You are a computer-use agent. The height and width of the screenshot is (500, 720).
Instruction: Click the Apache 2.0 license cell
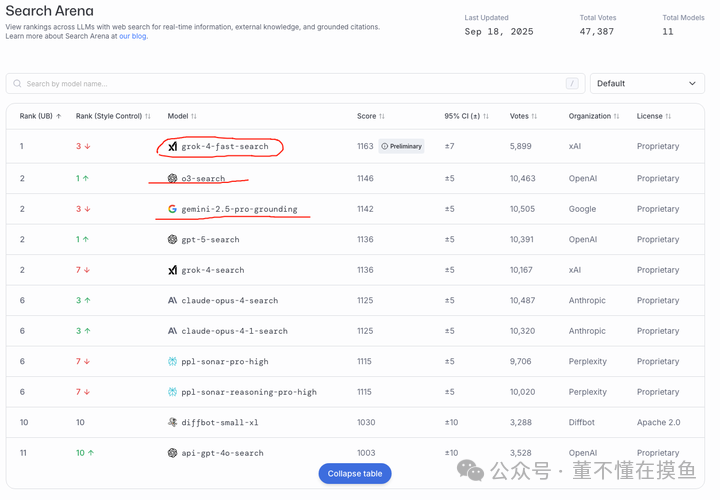[658, 422]
